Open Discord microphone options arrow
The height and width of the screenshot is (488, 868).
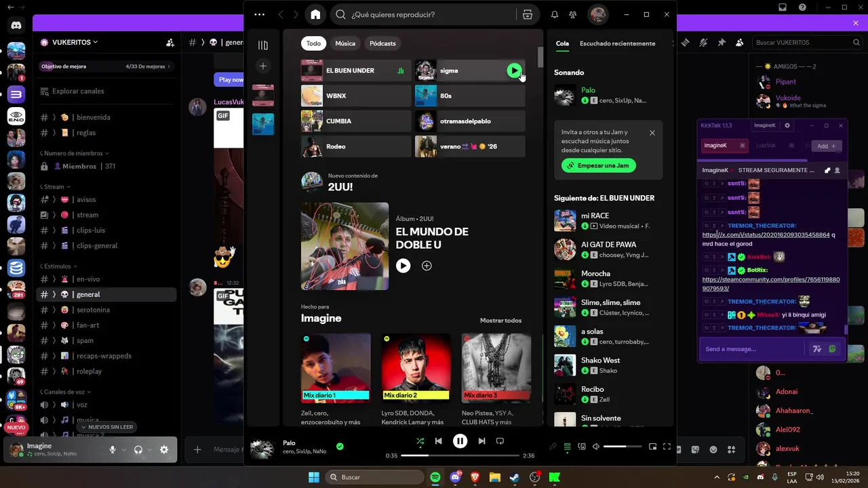[123, 450]
